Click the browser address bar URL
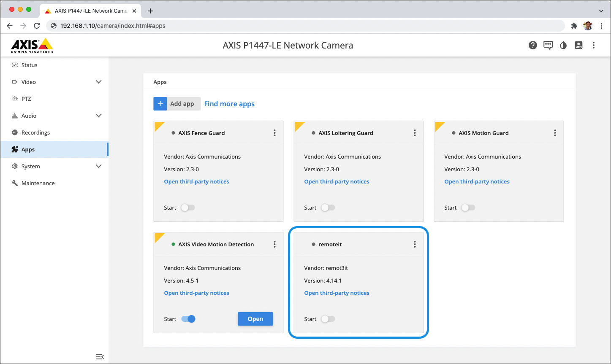 click(113, 26)
